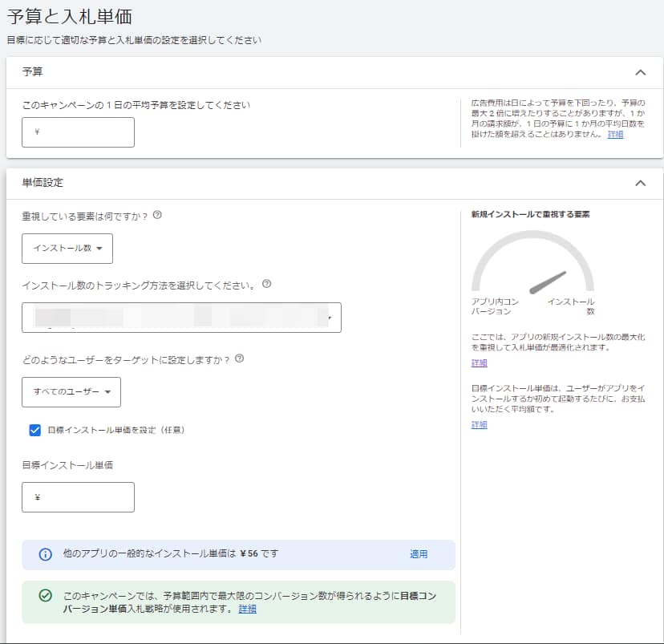Click the daily average budget input field
This screenshot has height=644, width=664.
(x=78, y=132)
